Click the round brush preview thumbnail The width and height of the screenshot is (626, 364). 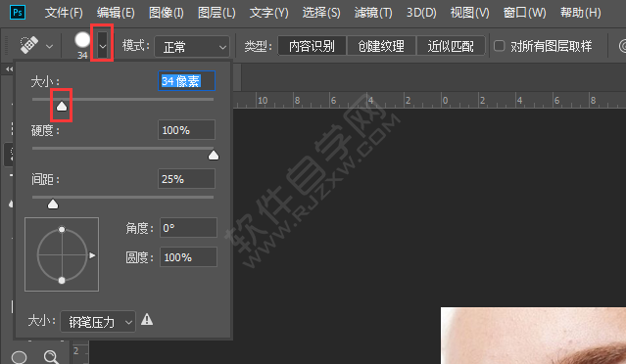click(82, 40)
